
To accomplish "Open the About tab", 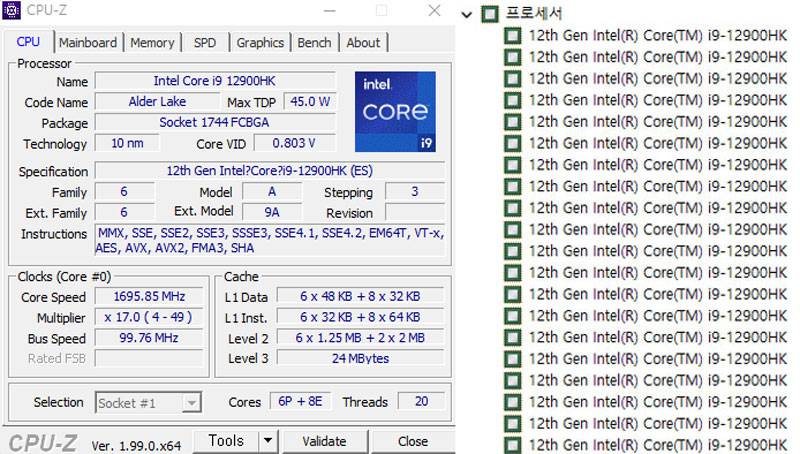I will [x=363, y=42].
